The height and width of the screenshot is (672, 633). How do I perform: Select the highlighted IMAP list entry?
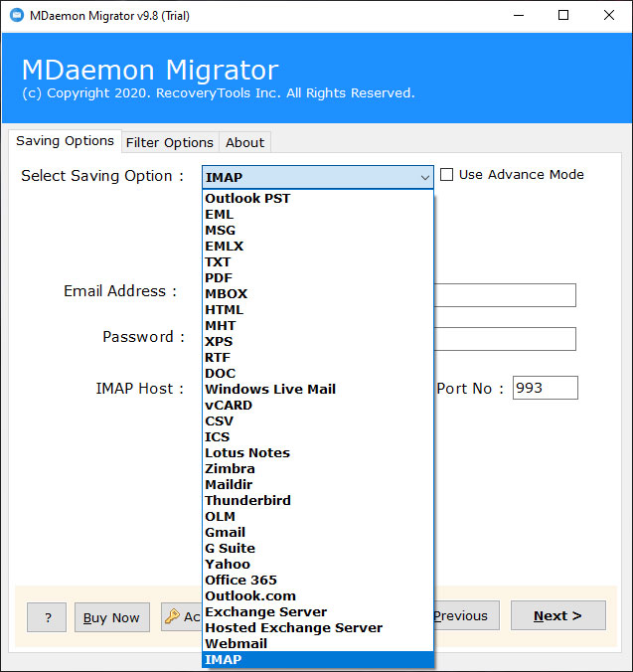pyautogui.click(x=318, y=659)
